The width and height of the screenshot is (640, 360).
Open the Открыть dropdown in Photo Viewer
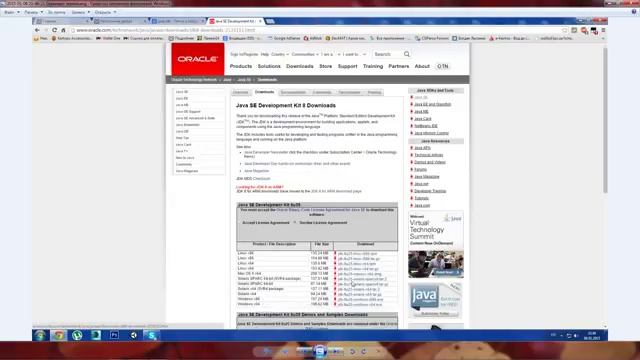105,12
